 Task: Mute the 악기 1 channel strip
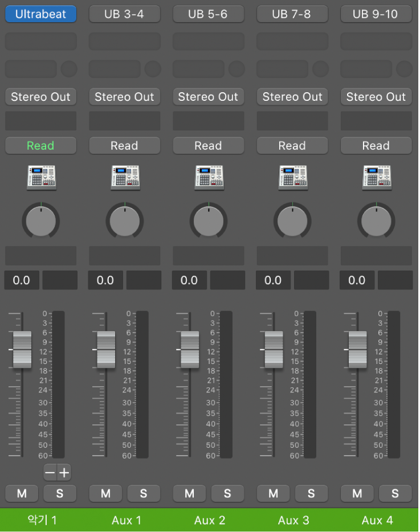22,493
